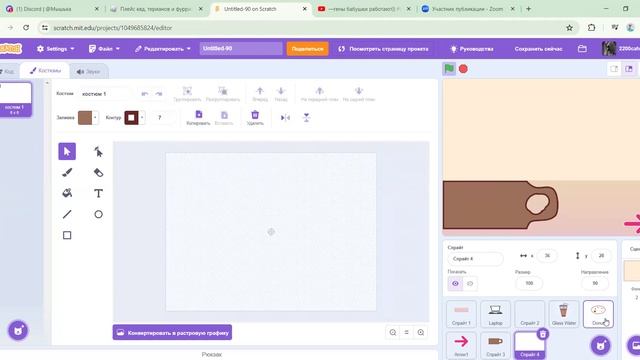Screen dimensions: 640x360
Task: Click the outline width input field
Action: point(163,118)
